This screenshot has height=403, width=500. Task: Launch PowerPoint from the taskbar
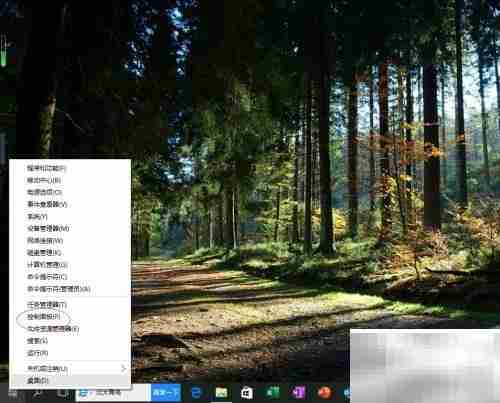[324, 393]
